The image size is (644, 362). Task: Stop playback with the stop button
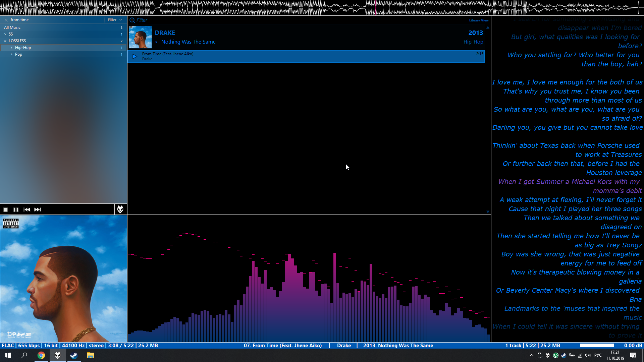pyautogui.click(x=5, y=209)
